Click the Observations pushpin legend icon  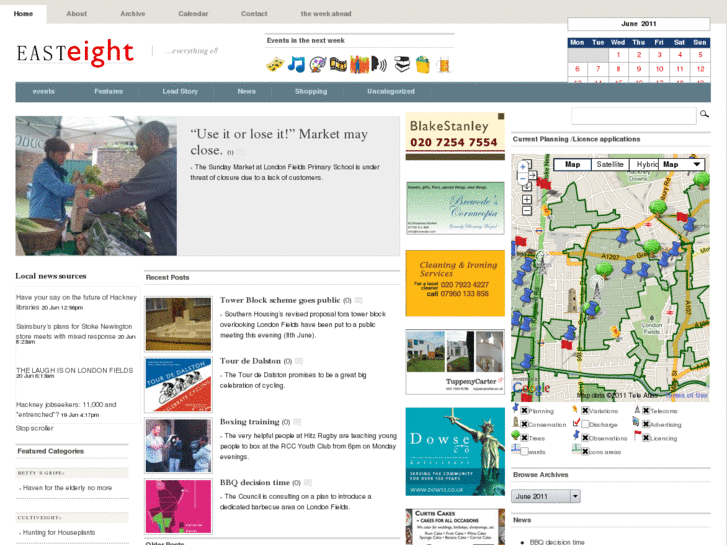(576, 436)
